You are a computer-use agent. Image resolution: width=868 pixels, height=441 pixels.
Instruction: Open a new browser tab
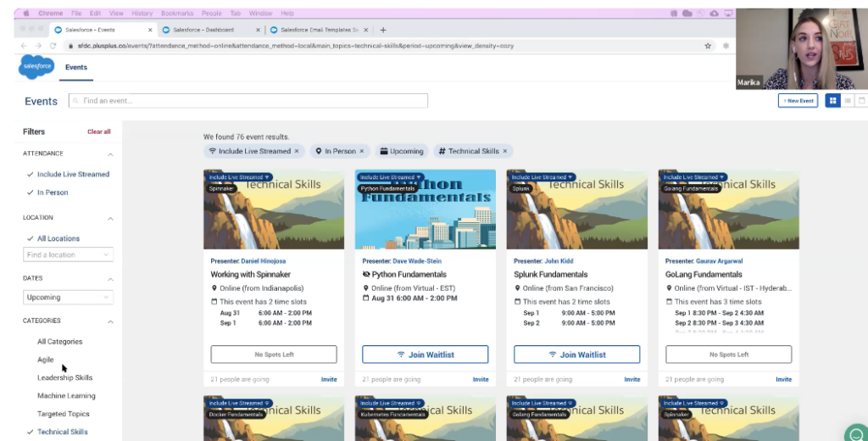coord(383,30)
